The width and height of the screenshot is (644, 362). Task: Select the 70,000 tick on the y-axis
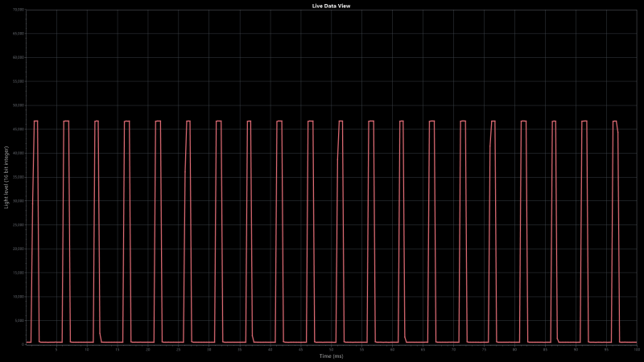(19, 10)
